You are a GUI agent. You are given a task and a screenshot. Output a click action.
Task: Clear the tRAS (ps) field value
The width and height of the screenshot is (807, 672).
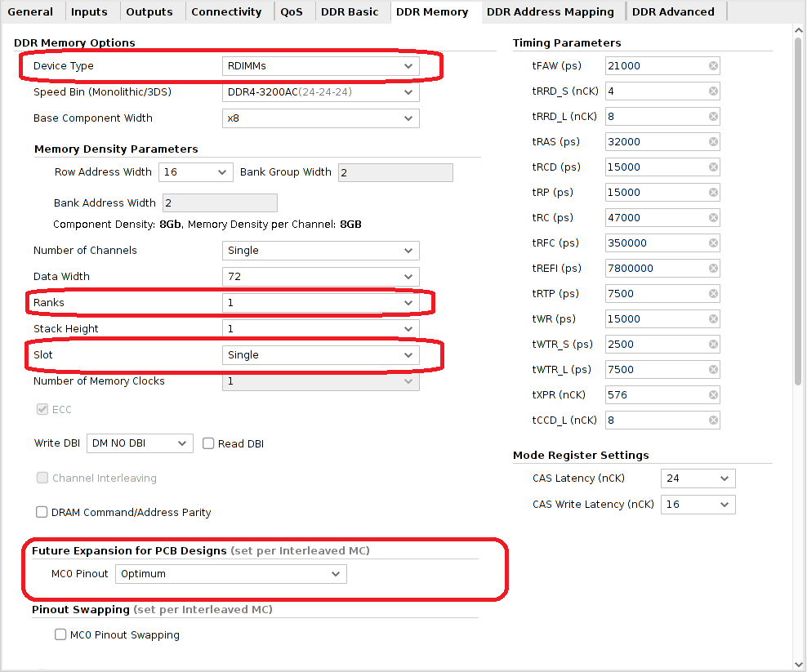pos(713,142)
